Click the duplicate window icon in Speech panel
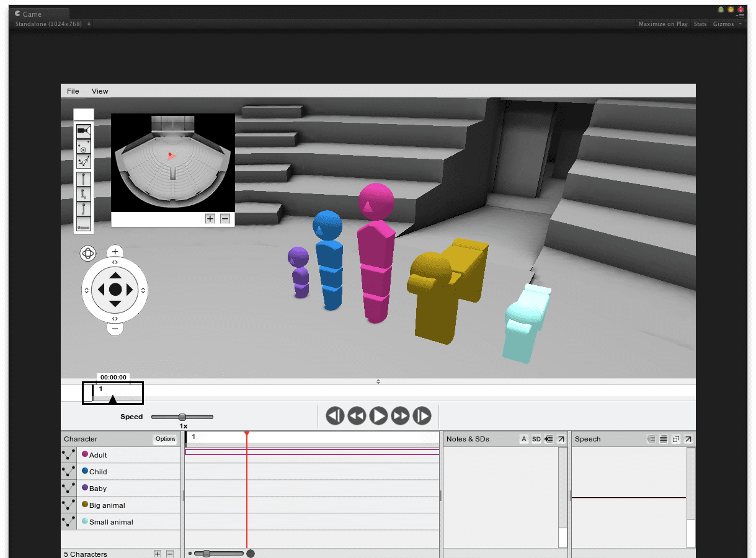 tap(676, 439)
